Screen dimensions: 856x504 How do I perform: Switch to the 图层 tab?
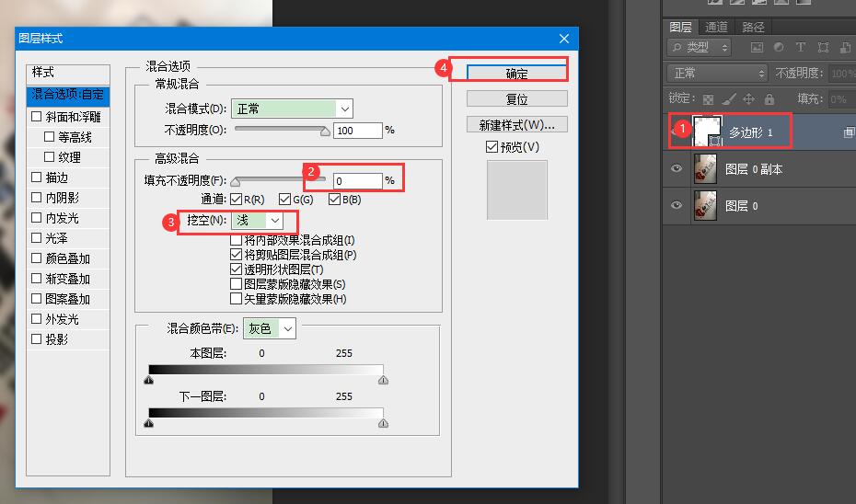680,27
